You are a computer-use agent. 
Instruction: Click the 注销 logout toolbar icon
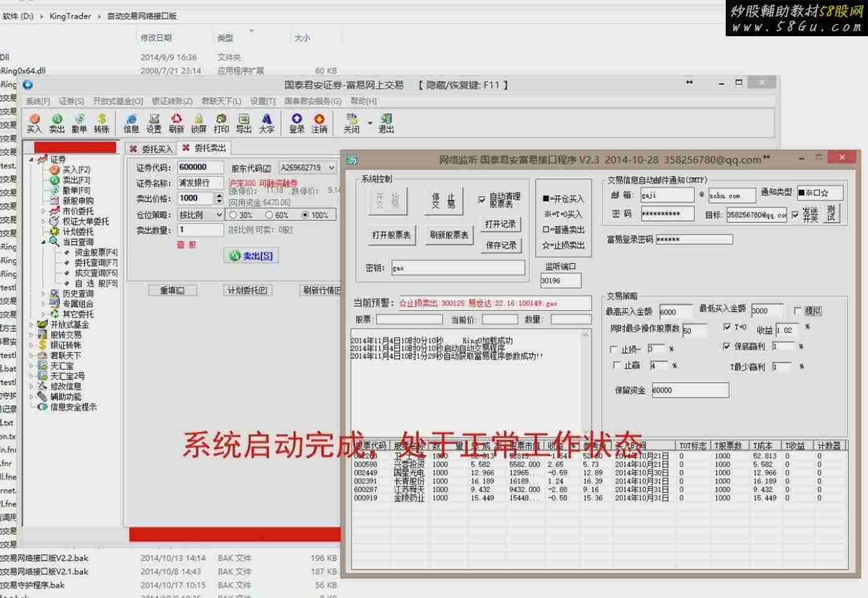(319, 123)
